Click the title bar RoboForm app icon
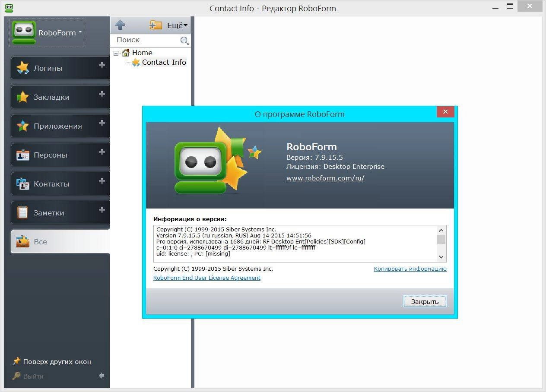Screen dimensions: 546x392 (9, 8)
